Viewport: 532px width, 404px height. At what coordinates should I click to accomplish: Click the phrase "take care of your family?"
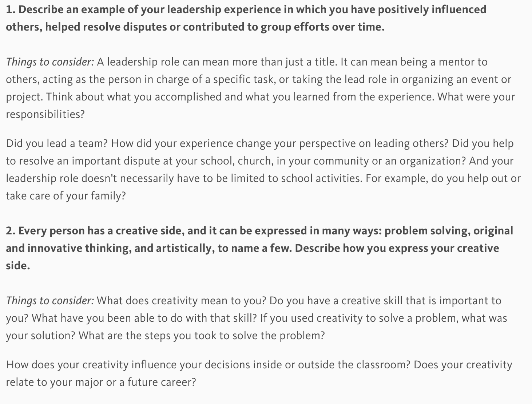point(65,196)
